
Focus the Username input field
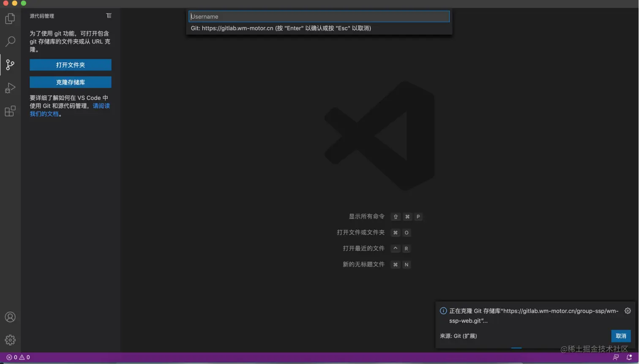point(319,16)
